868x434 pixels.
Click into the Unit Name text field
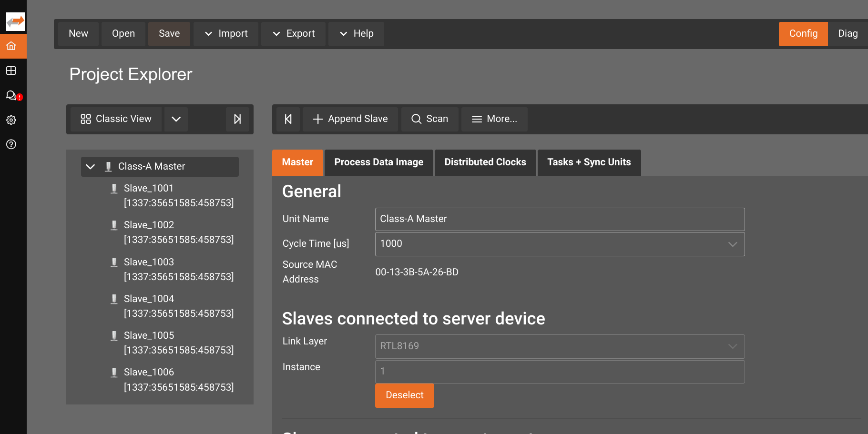559,219
